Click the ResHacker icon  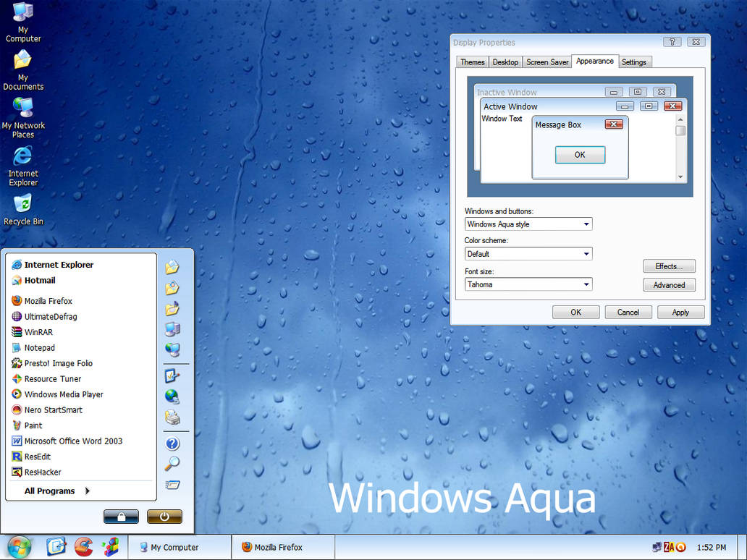coord(17,472)
